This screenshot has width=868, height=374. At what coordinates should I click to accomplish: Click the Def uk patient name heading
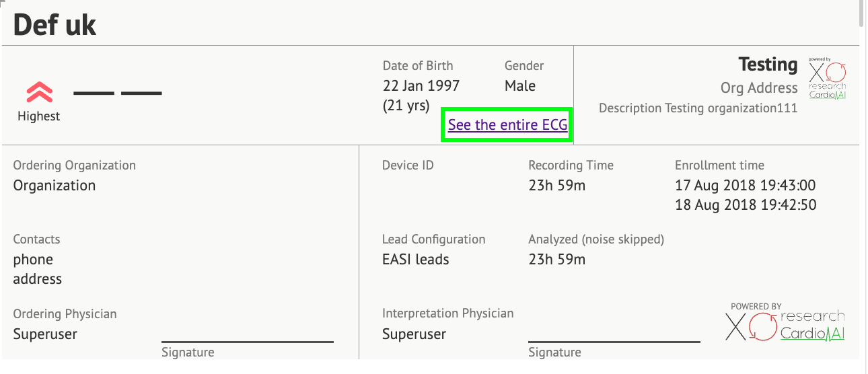coord(55,25)
